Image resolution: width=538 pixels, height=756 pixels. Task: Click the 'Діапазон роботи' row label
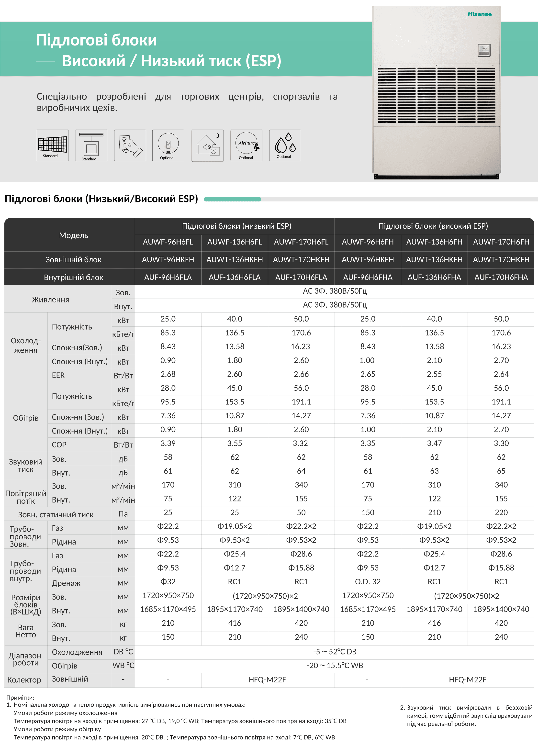point(25,659)
